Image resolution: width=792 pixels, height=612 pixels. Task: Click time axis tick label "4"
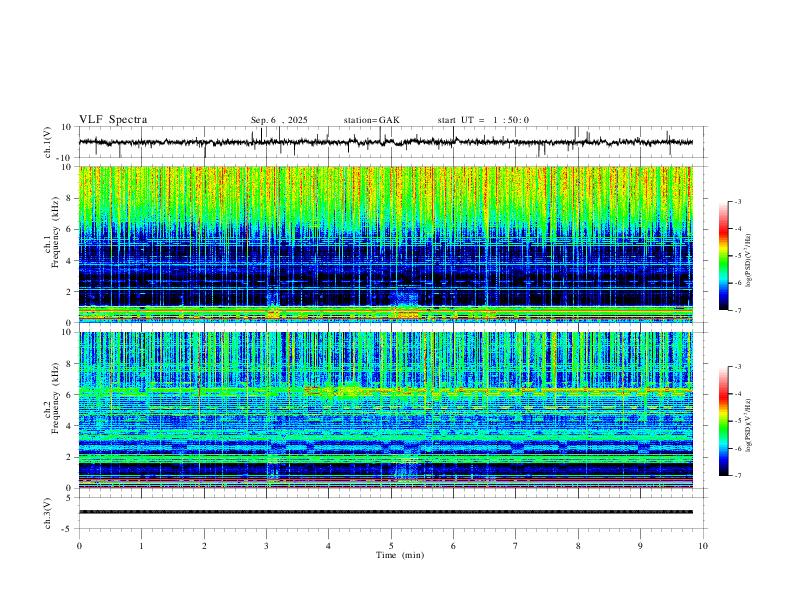coord(328,546)
